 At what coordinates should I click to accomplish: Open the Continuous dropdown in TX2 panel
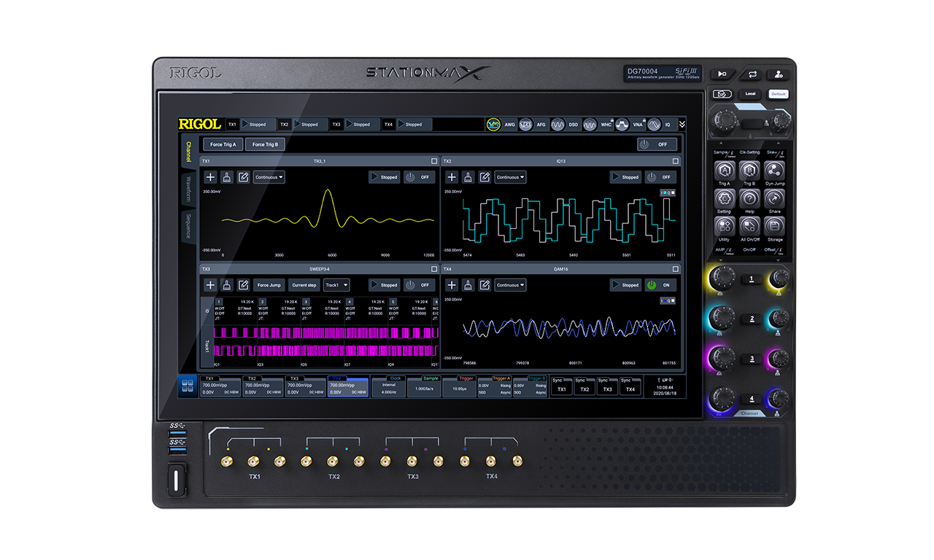tap(510, 177)
